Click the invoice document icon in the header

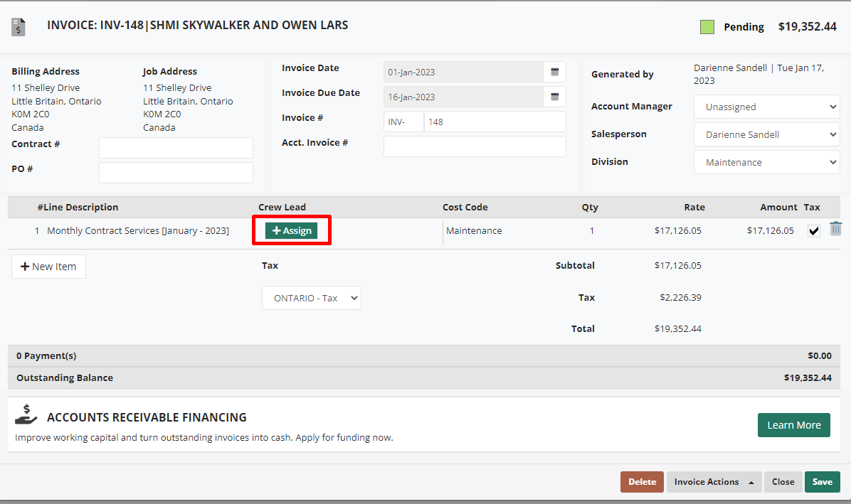[18, 26]
